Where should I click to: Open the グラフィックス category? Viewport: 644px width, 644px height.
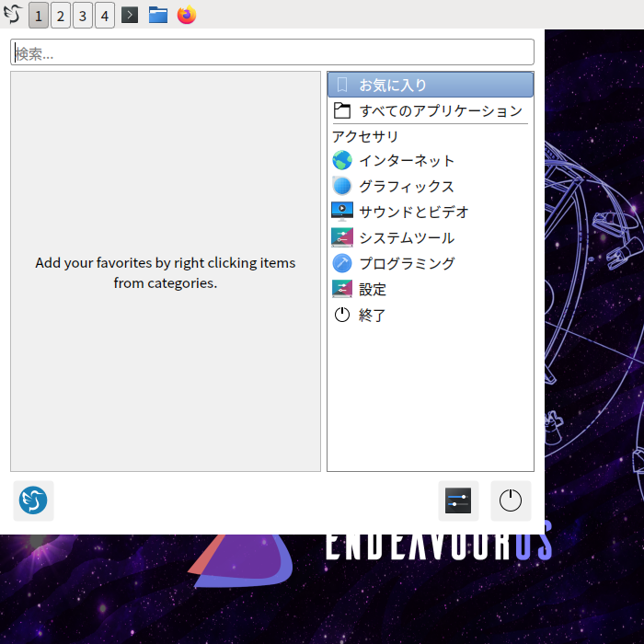click(431, 186)
